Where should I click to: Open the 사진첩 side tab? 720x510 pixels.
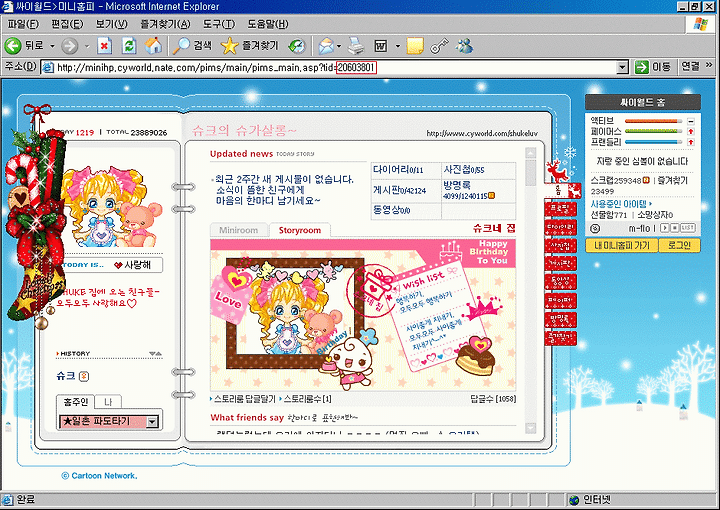560,246
